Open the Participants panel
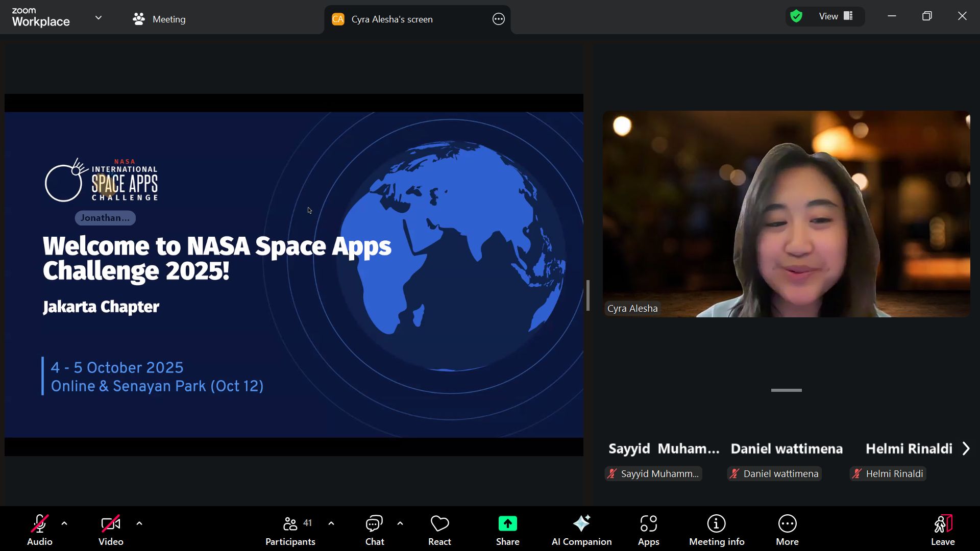Screen dimensions: 980x551 290,530
